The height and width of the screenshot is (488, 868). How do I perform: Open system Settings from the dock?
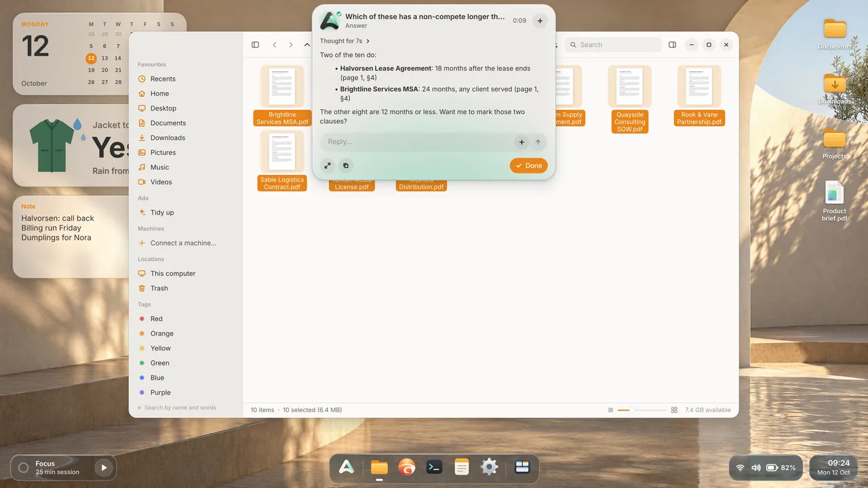click(490, 467)
